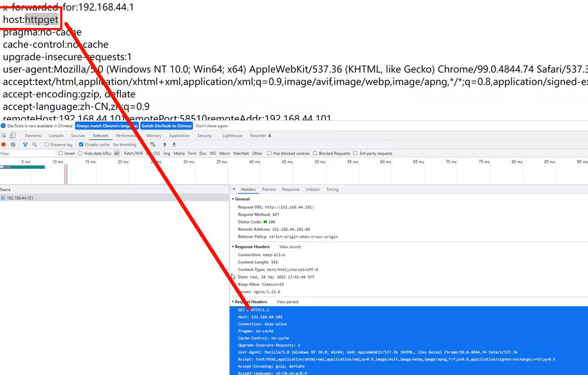Toggle the device toolbar icon
This screenshot has height=375, width=588.
pyautogui.click(x=12, y=136)
